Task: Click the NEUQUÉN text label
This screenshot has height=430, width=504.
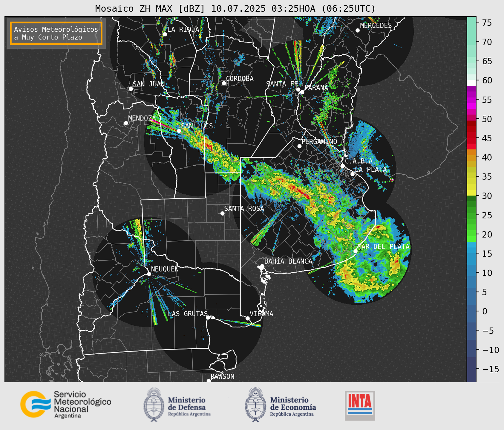Action: (x=165, y=269)
